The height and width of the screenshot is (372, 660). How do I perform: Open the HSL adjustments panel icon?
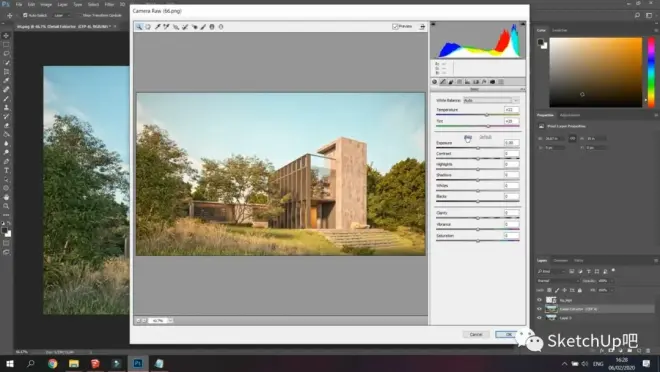pyautogui.click(x=460, y=82)
